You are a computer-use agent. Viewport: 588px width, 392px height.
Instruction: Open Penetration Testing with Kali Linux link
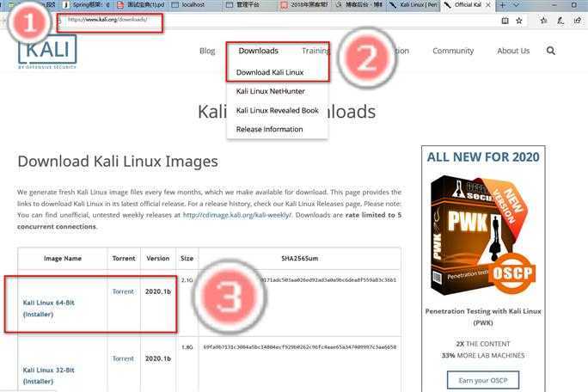(x=483, y=316)
